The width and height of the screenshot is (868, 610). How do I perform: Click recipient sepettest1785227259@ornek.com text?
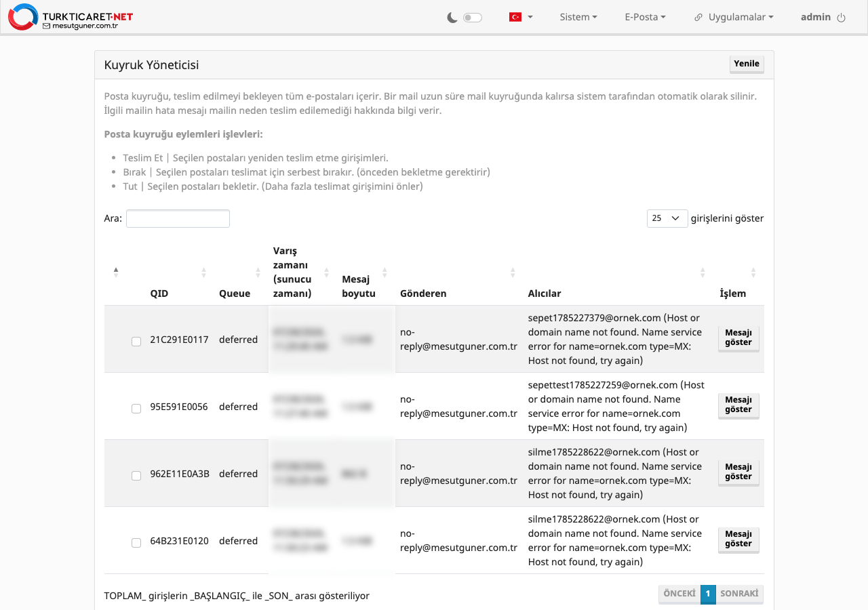tap(603, 385)
